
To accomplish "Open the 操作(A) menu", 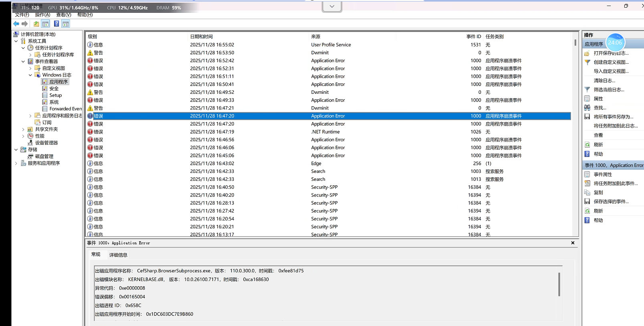I will [42, 15].
